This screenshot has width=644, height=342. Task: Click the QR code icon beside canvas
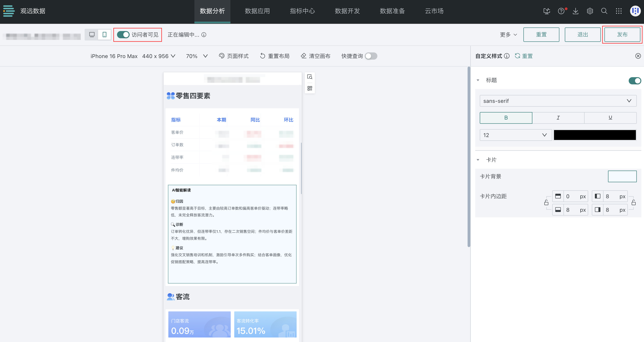[310, 88]
